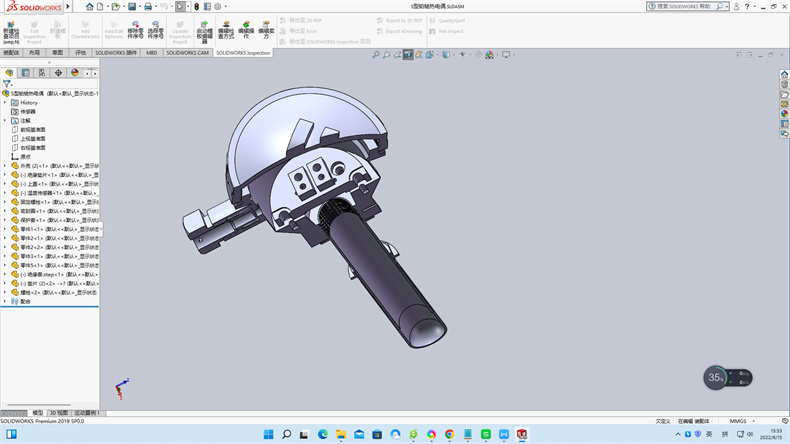Open the MBD ribbon tab
Viewport: 790px width, 444px height.
coord(151,52)
